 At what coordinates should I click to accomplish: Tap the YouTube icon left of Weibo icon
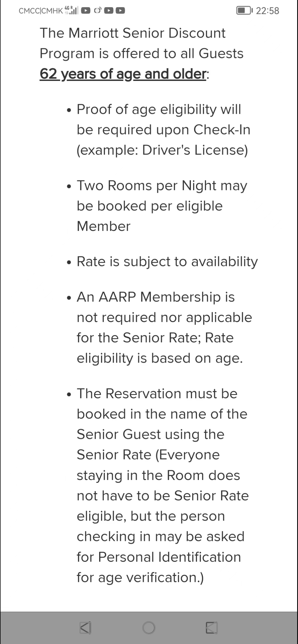tap(86, 11)
